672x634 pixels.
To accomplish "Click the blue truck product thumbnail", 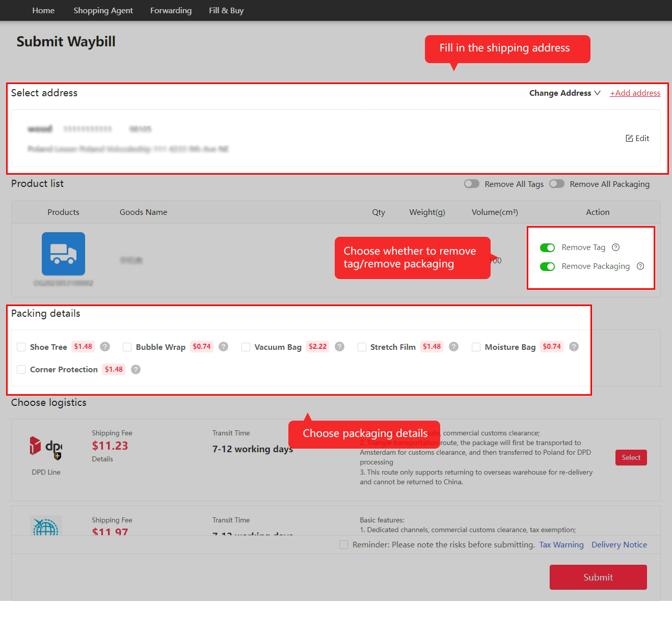I will tap(63, 254).
